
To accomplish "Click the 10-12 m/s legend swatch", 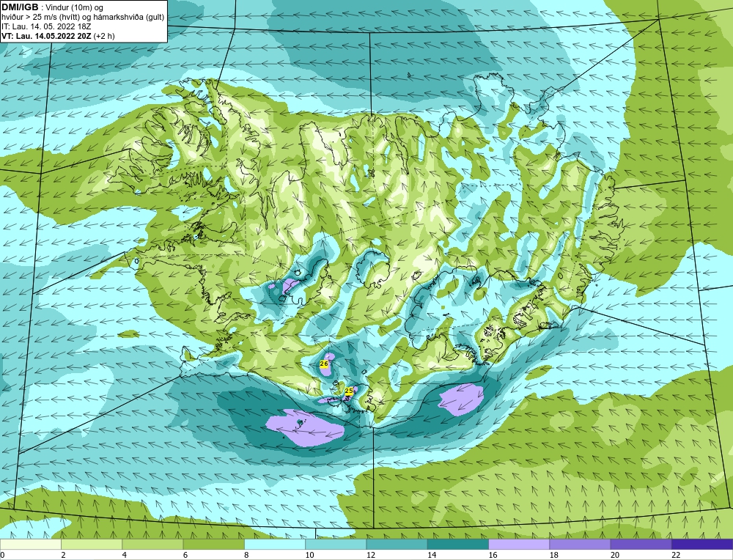I will [x=336, y=544].
